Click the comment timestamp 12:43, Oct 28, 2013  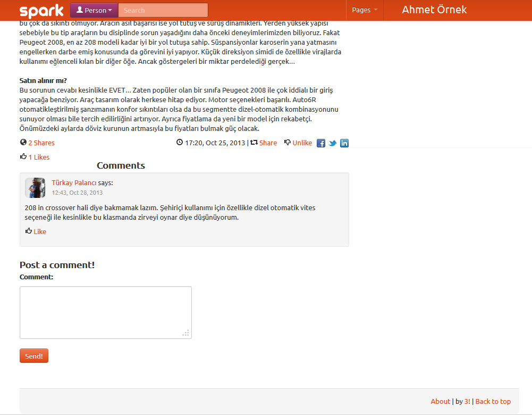77,193
